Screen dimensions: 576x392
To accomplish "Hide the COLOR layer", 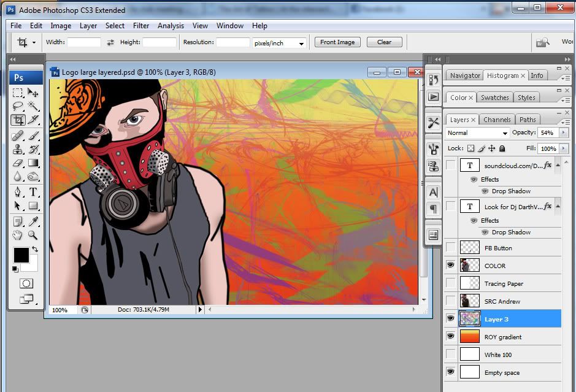I will point(451,265).
